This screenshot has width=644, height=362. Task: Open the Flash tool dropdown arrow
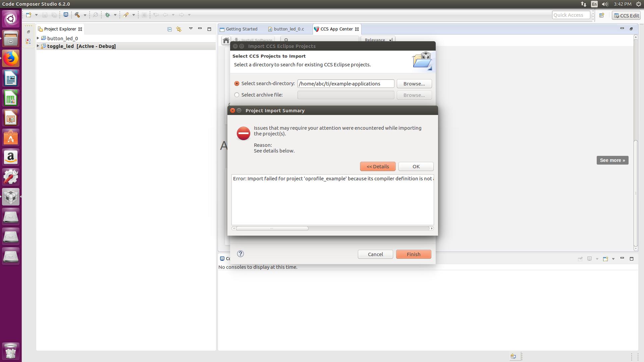[x=133, y=15]
